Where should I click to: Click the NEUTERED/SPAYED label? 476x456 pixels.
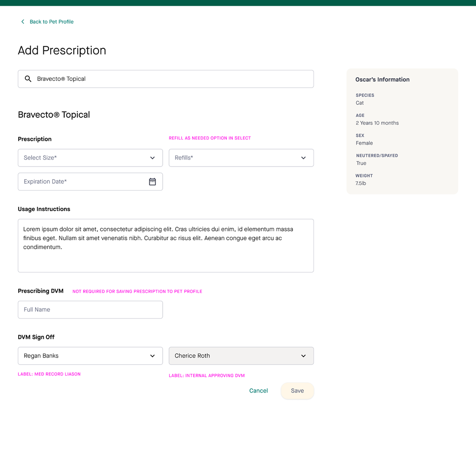[377, 156]
